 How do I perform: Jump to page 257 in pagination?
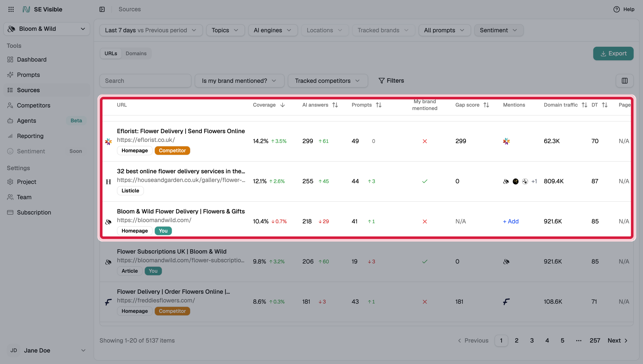pyautogui.click(x=595, y=340)
